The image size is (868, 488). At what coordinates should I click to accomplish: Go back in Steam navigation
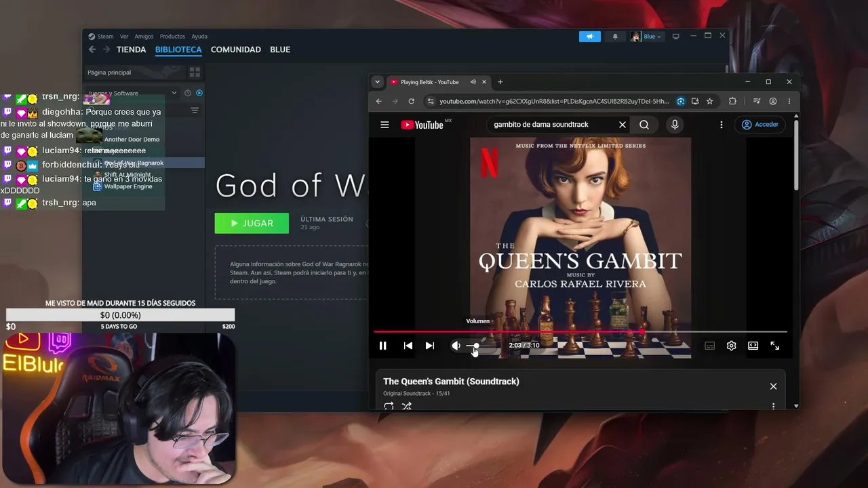[x=92, y=49]
